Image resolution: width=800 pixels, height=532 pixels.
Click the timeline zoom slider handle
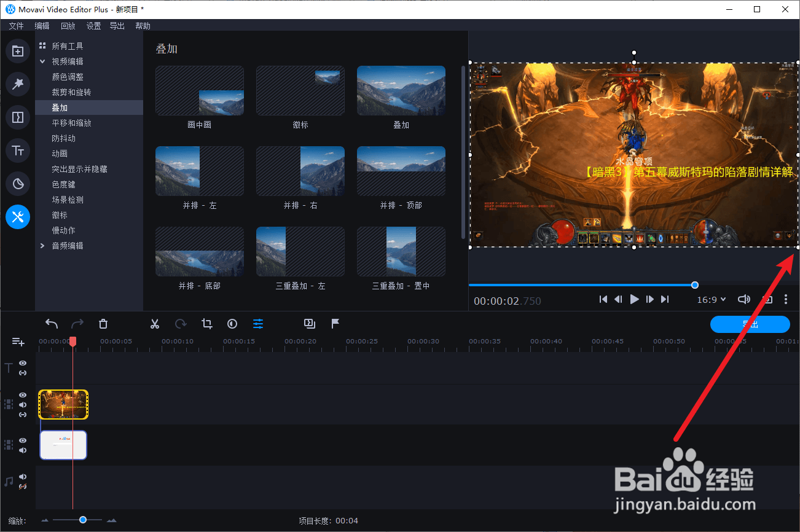(82, 520)
